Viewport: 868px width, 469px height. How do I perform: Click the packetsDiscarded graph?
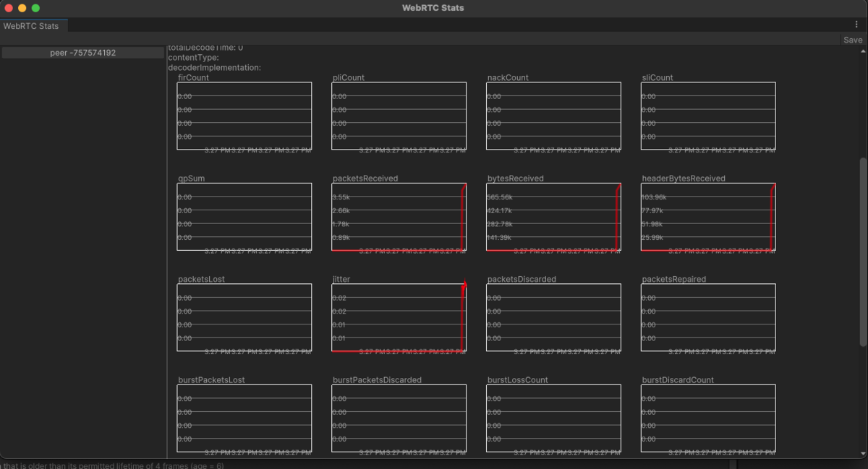coord(554,317)
